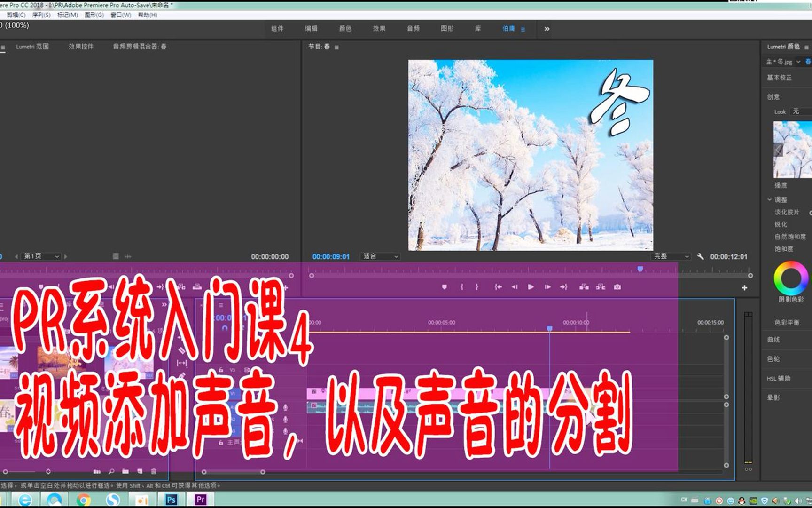This screenshot has height=508, width=812.
Task: Click the blue timecode 00:00:09:01
Action: pyautogui.click(x=331, y=257)
